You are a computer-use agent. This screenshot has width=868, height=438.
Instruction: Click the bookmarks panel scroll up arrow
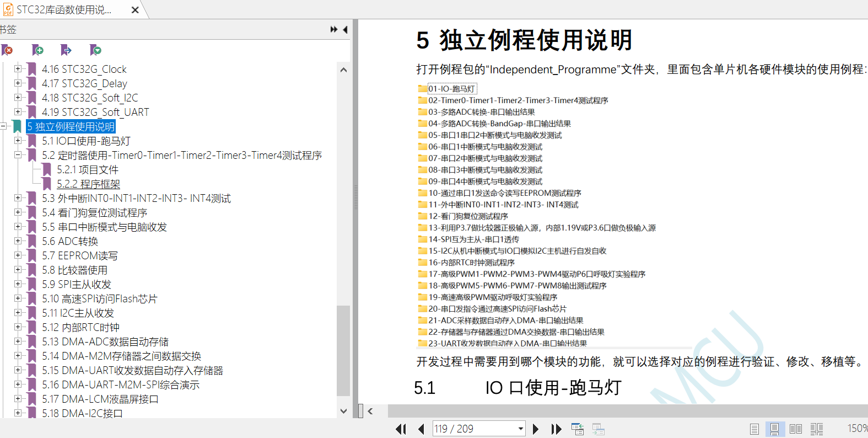click(x=343, y=70)
